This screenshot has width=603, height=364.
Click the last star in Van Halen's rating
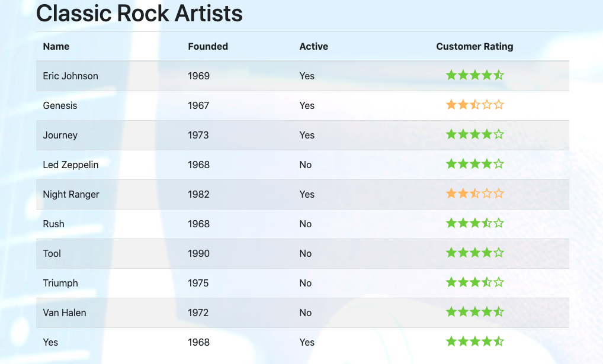click(x=498, y=312)
